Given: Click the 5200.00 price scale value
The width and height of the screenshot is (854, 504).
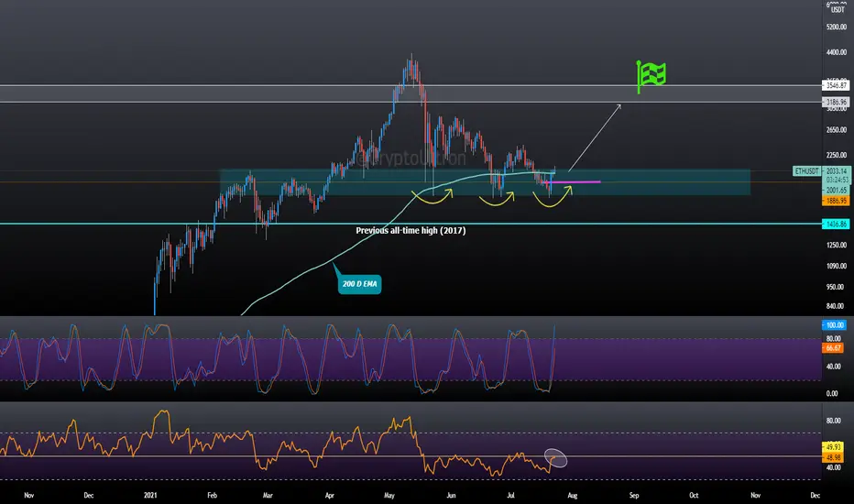Looking at the screenshot, I should [x=837, y=27].
